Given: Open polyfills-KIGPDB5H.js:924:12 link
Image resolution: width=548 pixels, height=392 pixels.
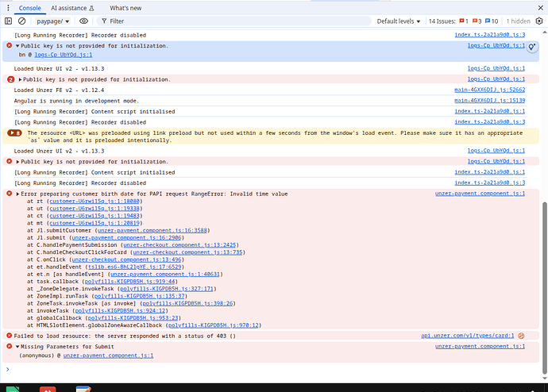Looking at the screenshot, I should point(120,311).
